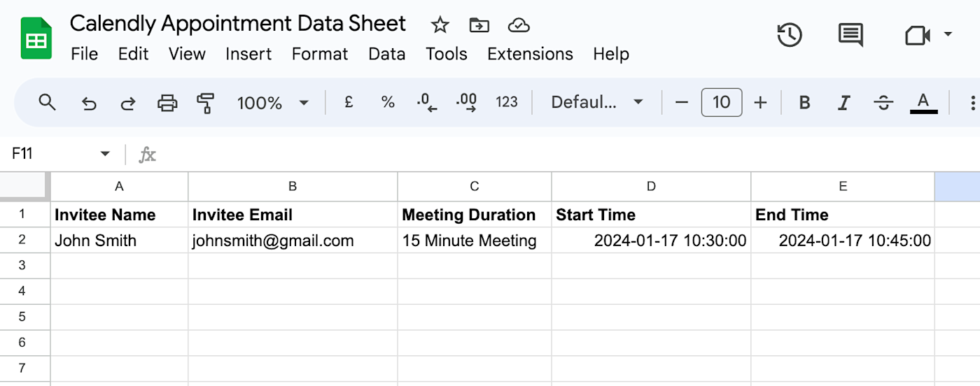Click the font size field showing 10
Screen dimensions: 980x386
click(722, 103)
